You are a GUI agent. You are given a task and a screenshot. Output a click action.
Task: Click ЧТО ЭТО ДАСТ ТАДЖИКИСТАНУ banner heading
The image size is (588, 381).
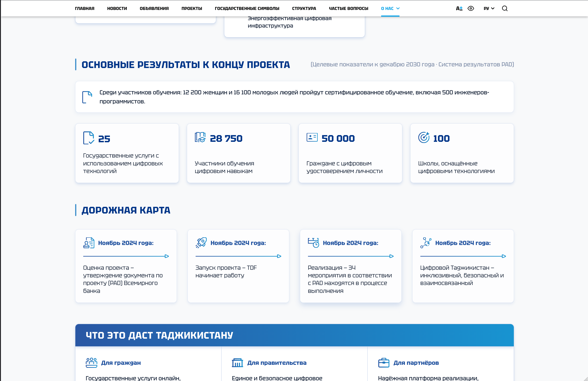pyautogui.click(x=159, y=335)
